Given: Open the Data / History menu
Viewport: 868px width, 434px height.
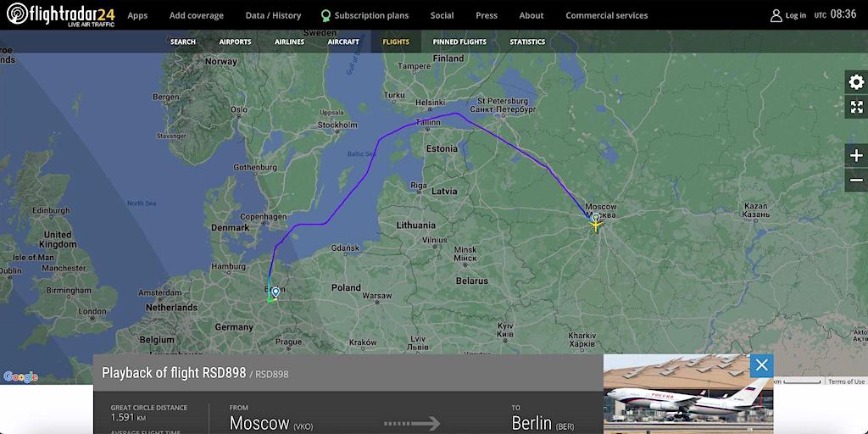Looking at the screenshot, I should [274, 15].
